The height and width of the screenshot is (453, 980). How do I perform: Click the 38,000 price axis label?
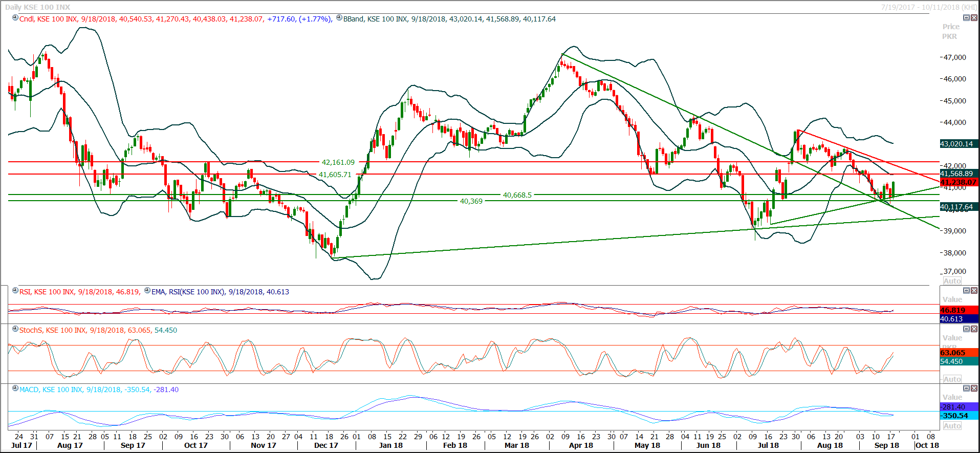click(955, 253)
